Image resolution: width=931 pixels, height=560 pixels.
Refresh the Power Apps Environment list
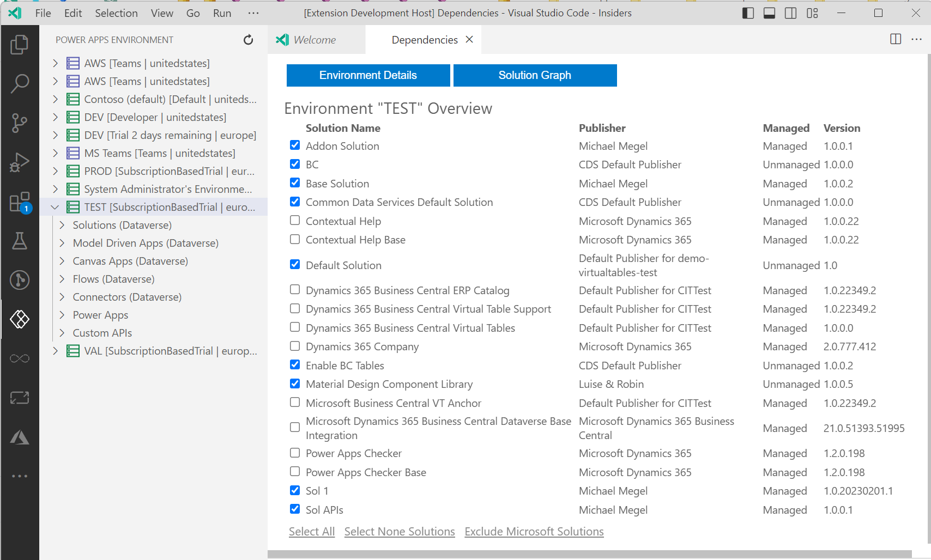pyautogui.click(x=248, y=40)
